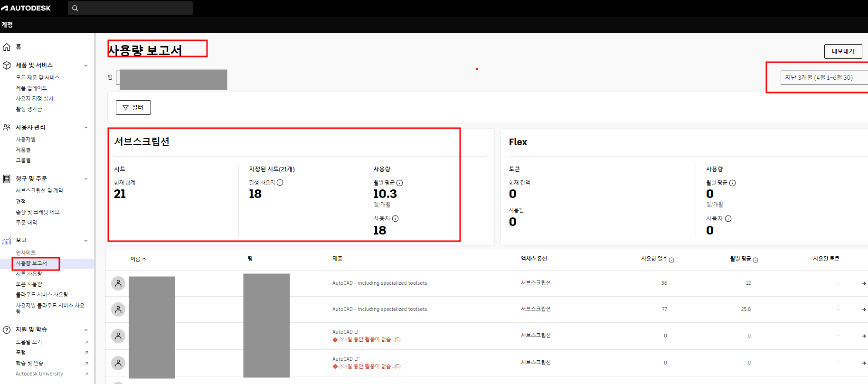Open details arrow for the bottom AutoCAD LT row

[863, 363]
